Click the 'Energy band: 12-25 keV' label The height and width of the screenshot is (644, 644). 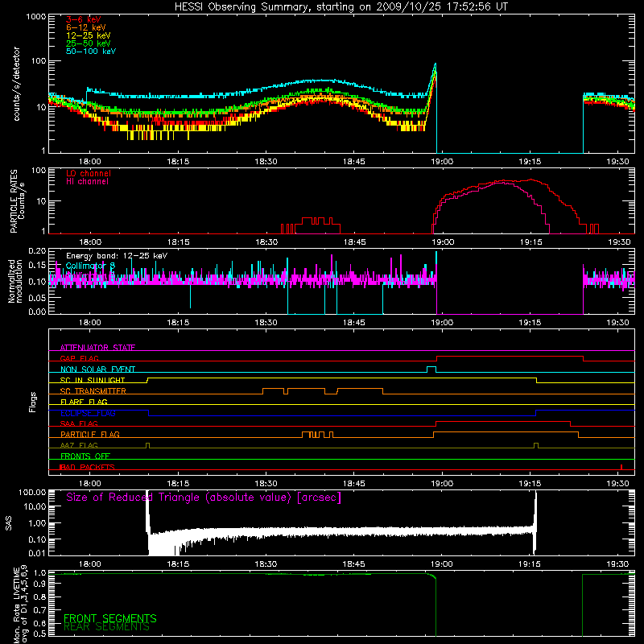[x=117, y=256]
